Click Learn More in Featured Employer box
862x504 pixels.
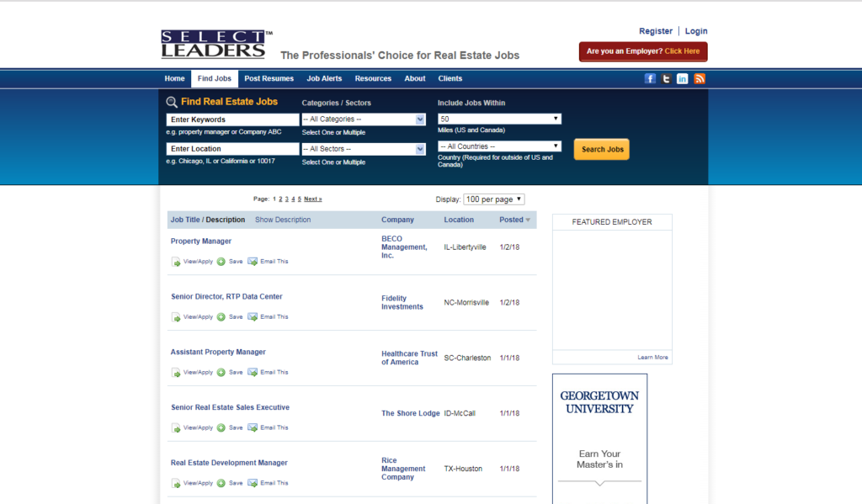(x=652, y=358)
